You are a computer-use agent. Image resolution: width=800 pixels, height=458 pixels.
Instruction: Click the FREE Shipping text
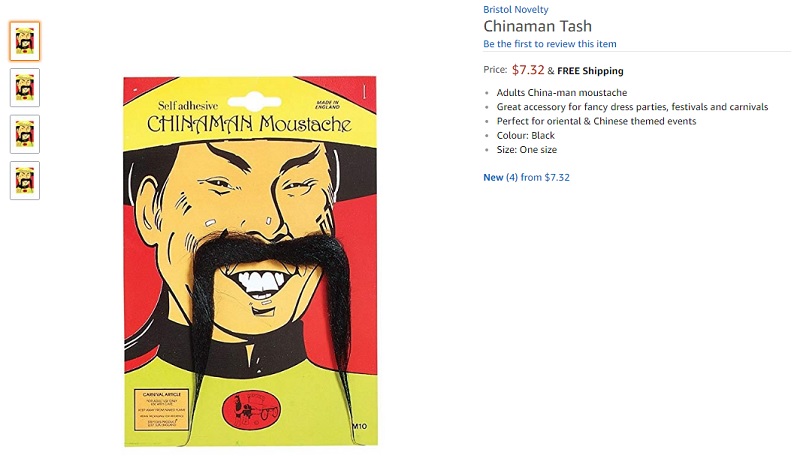pyautogui.click(x=590, y=71)
